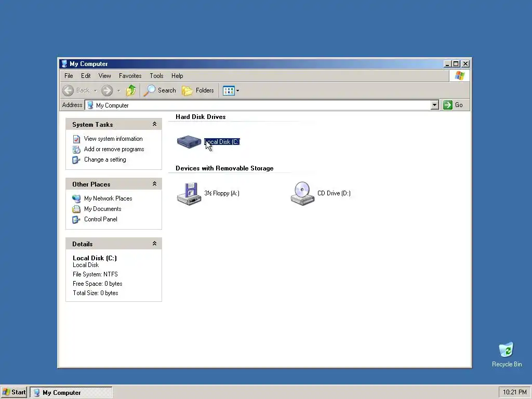This screenshot has height=399, width=532.
Task: Click the View system information icon
Action: (76, 139)
